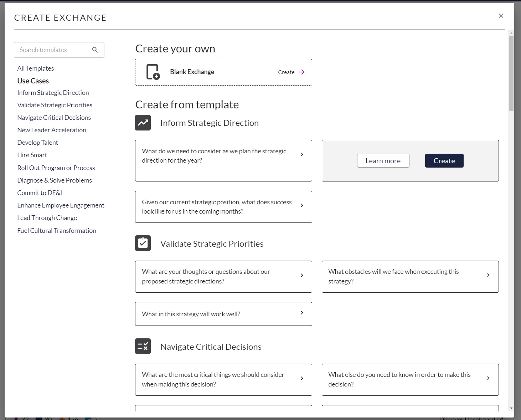The image size is (521, 420).
Task: Click the scrollbar up arrow
Action: pos(511,33)
